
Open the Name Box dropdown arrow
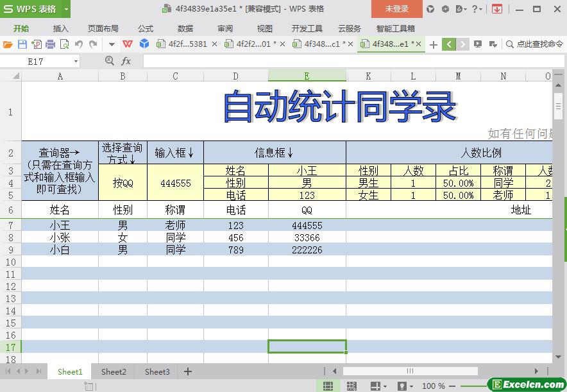[x=76, y=61]
